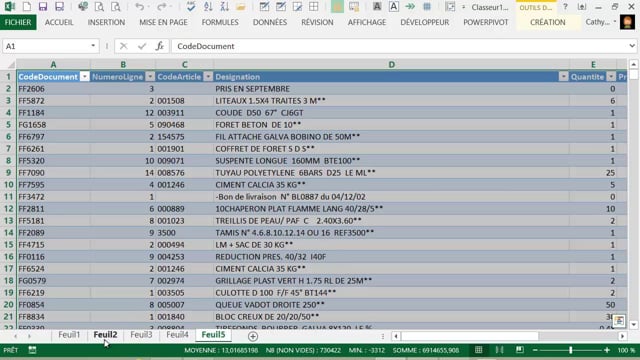This screenshot has height=360, width=640.
Task: Switch to Page Break Preview icon
Action: pyautogui.click(x=520, y=350)
